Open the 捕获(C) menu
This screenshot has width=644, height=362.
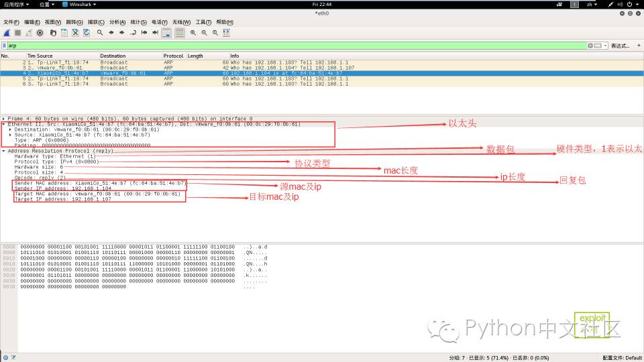point(96,22)
